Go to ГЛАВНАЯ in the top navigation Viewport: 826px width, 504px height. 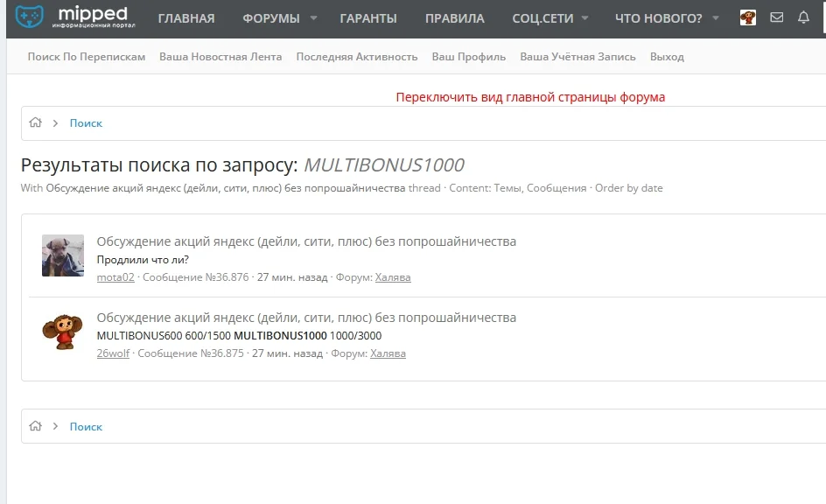186,18
